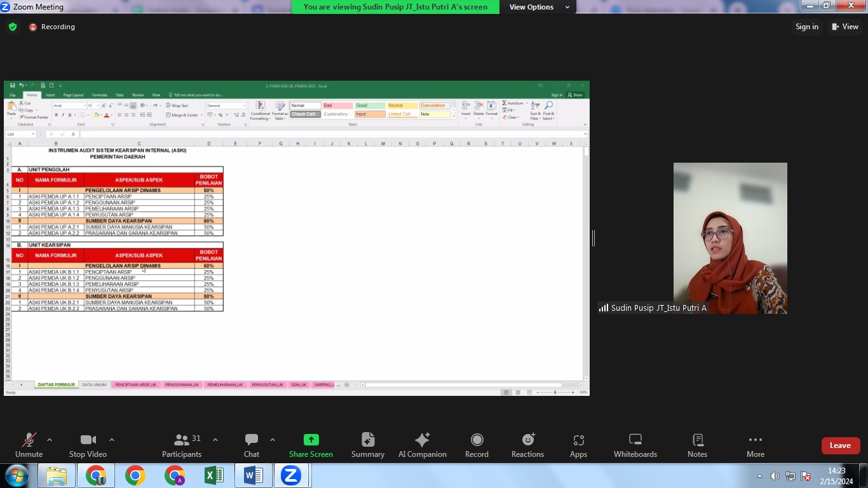Open the View Options dropdown
Screen dimensions: 868x488
coord(539,7)
